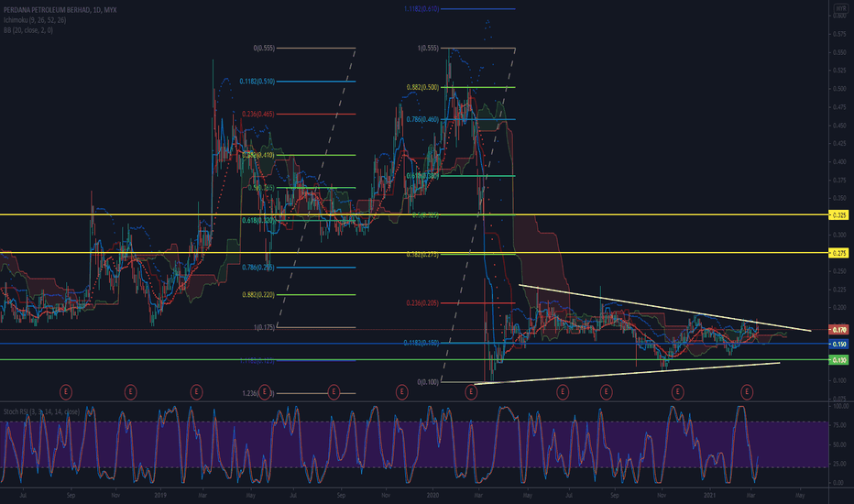The height and width of the screenshot is (504, 854).
Task: Select the 0.786(0.460) Fibonacci label
Action: pos(422,119)
